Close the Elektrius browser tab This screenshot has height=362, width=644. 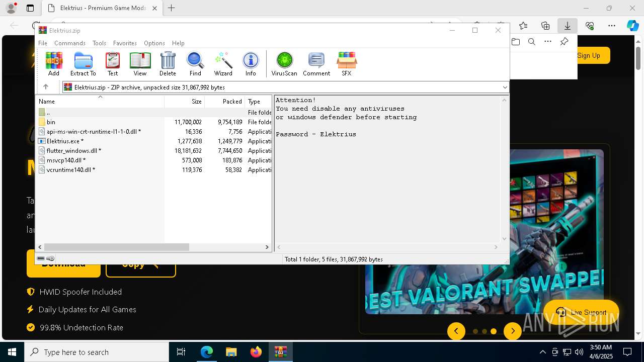(x=154, y=8)
